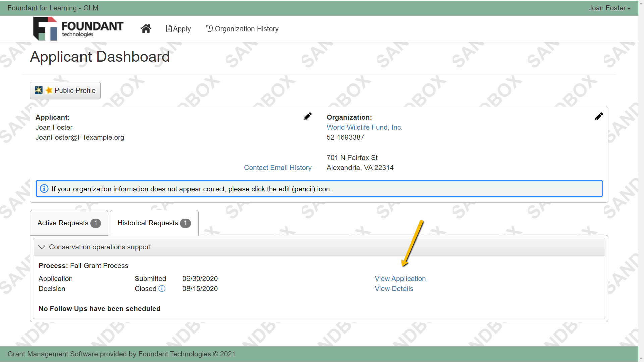Select the Historical Requests tab
The image size is (644, 362).
click(154, 223)
